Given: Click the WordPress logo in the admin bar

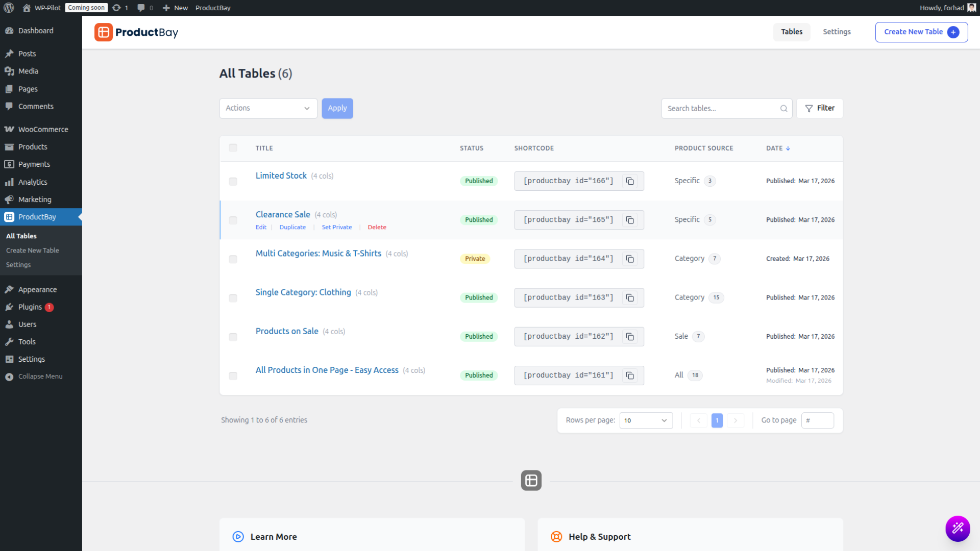Looking at the screenshot, I should [x=8, y=8].
